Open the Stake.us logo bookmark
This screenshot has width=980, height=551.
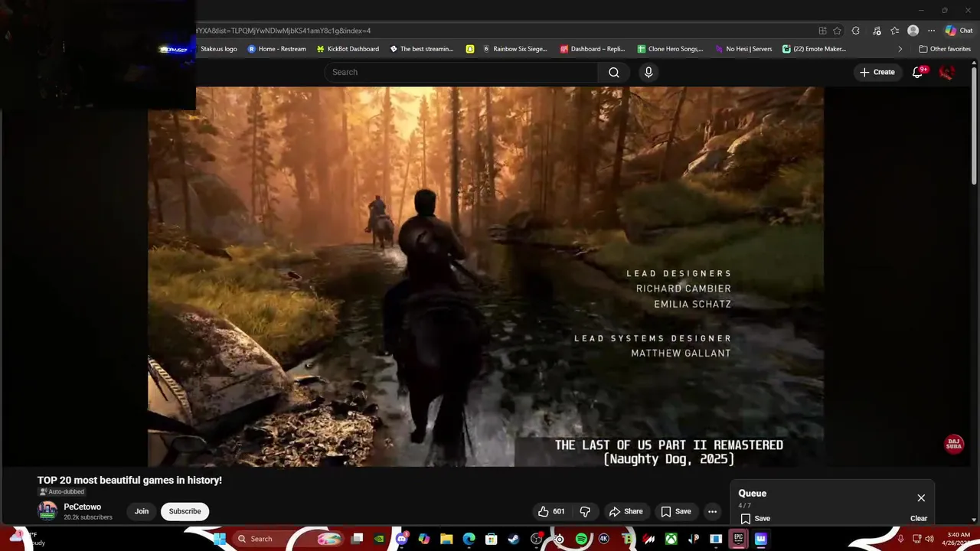[218, 49]
